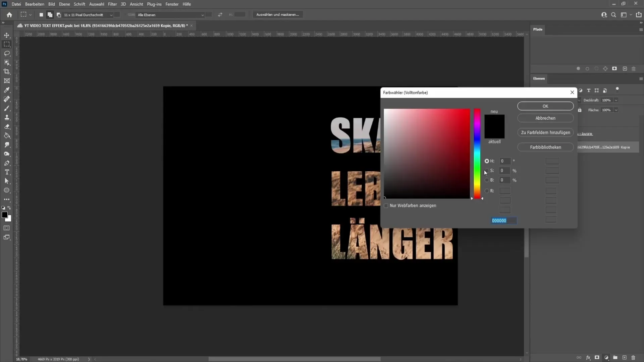Switch to the Pfade tab
Screen dimensions: 644x362
(x=538, y=29)
